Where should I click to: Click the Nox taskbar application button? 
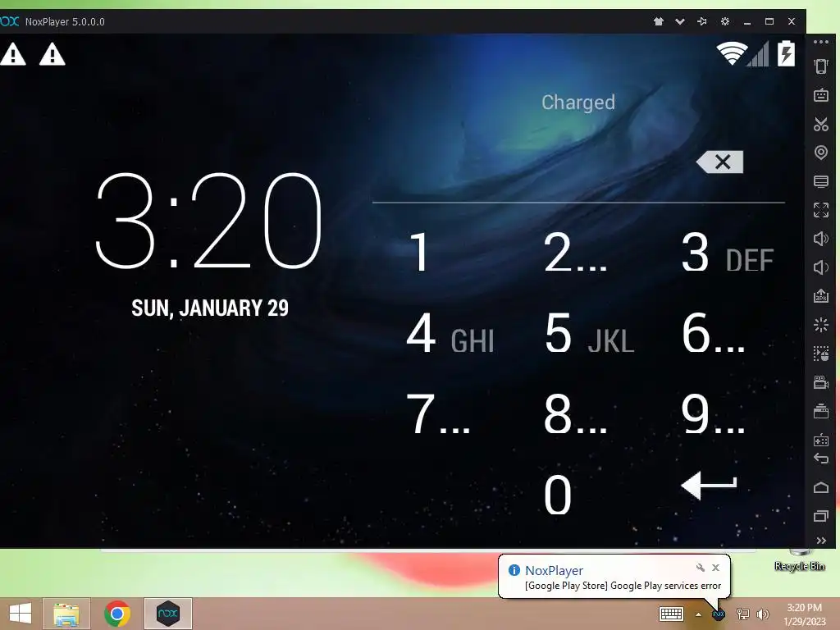pos(167,614)
